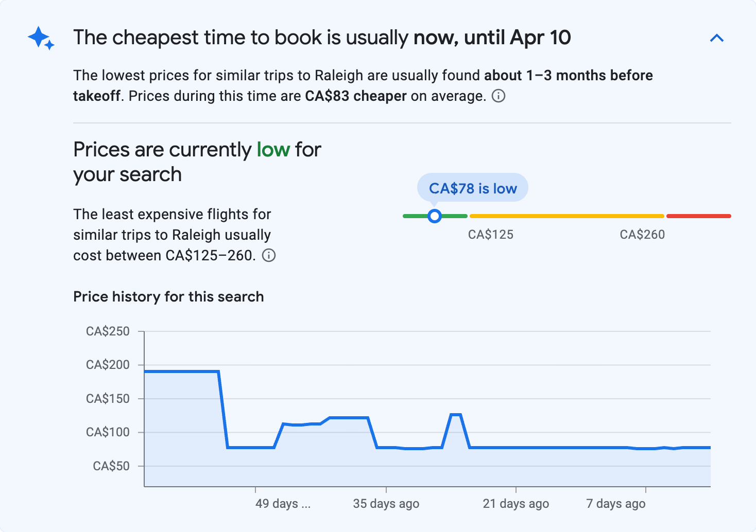This screenshot has height=532, width=756.
Task: Click the CA$78 is low tooltip bubble
Action: [x=473, y=188]
